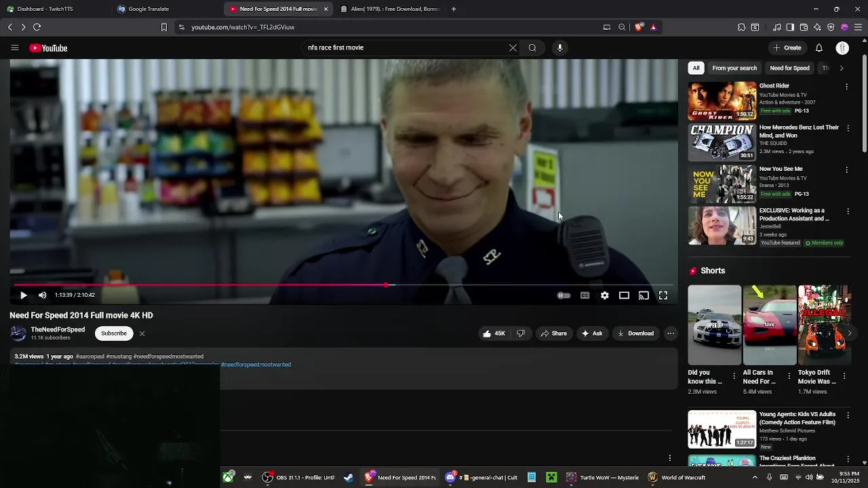Go to YouTube home via logo

tap(48, 48)
